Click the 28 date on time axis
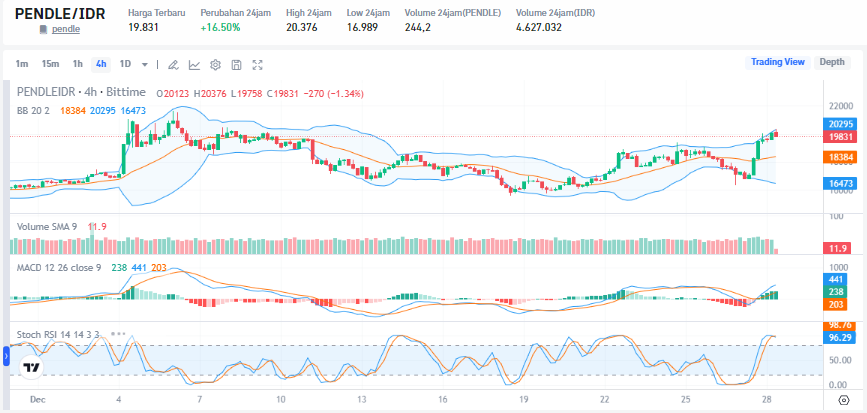The height and width of the screenshot is (413, 867). point(767,400)
